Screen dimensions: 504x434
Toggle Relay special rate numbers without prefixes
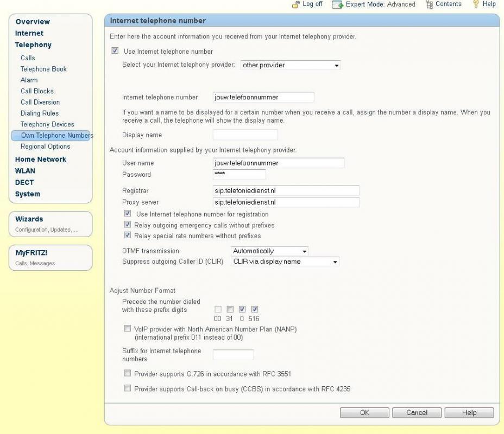click(128, 235)
